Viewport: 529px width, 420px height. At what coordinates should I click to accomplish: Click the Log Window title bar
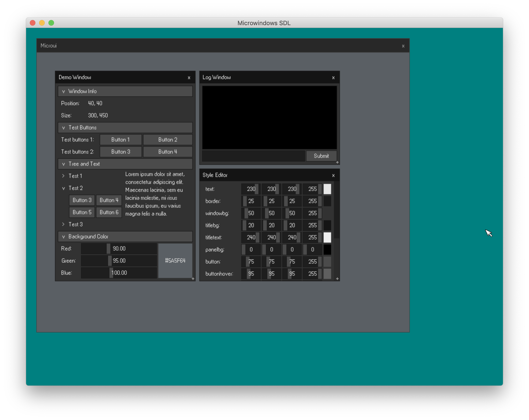pyautogui.click(x=269, y=78)
